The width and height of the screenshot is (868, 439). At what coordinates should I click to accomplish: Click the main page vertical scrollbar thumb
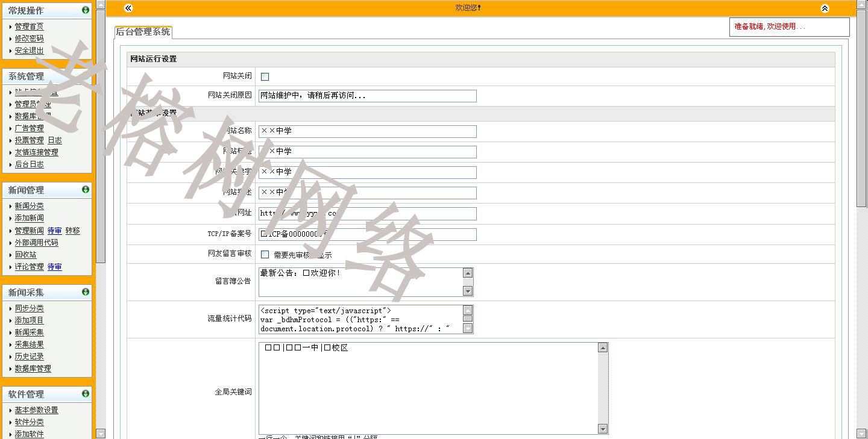click(x=861, y=109)
